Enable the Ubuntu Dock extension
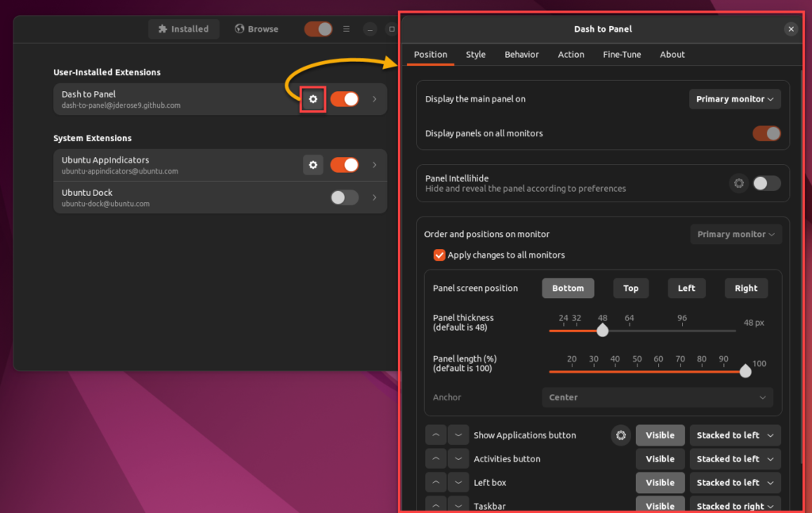 click(344, 197)
